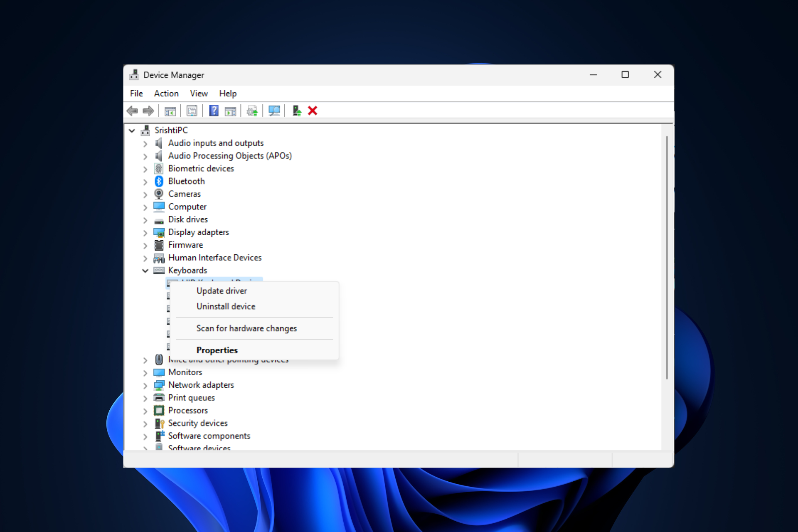
Task: Click the Human Interface Devices icon
Action: 159,258
